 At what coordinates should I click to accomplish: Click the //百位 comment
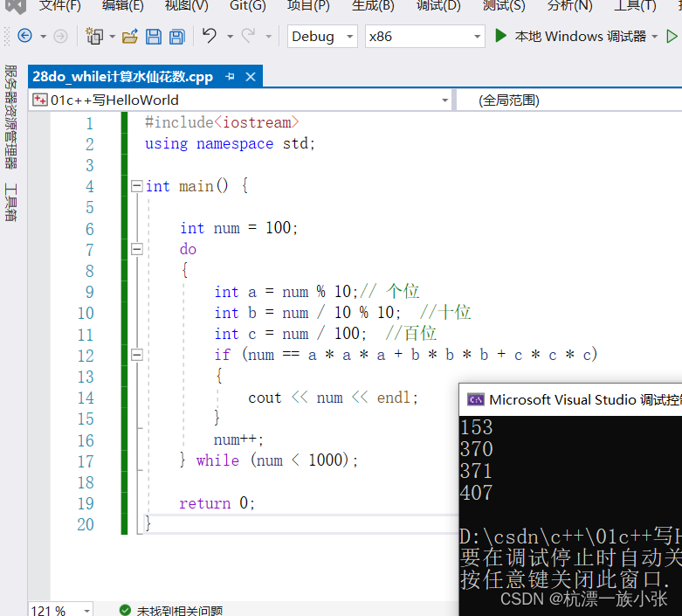[x=410, y=334]
